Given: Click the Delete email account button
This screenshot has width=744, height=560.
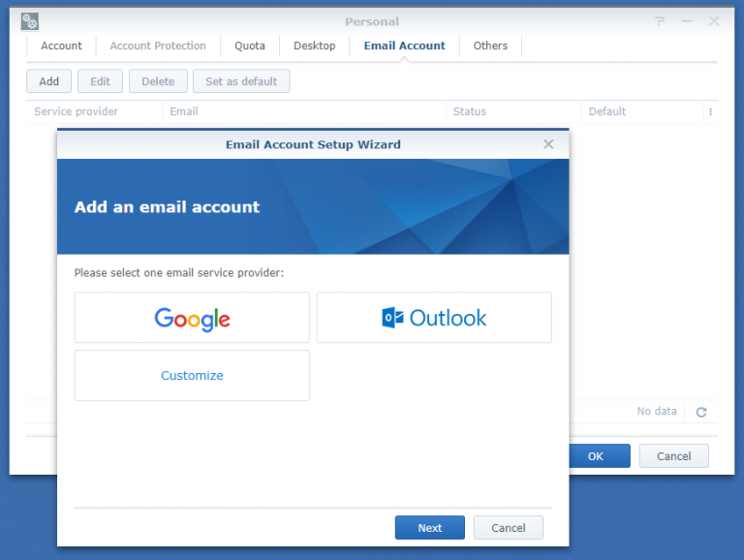Looking at the screenshot, I should click(x=158, y=81).
